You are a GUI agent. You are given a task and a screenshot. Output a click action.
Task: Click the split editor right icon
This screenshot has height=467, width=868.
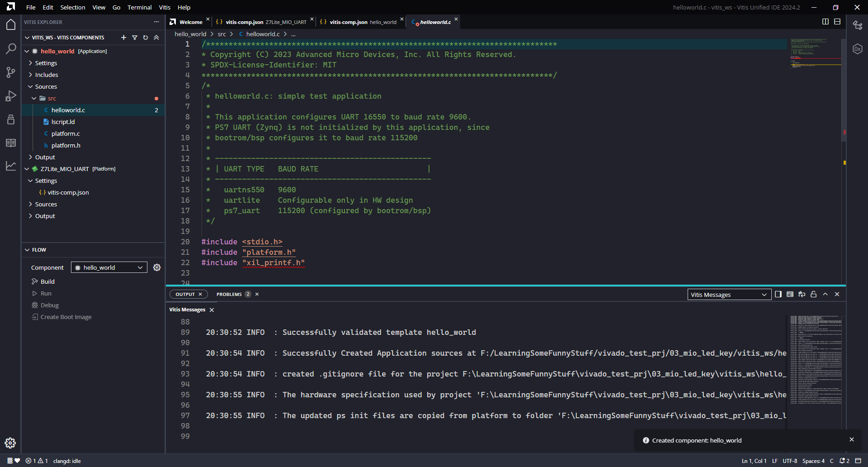click(826, 22)
